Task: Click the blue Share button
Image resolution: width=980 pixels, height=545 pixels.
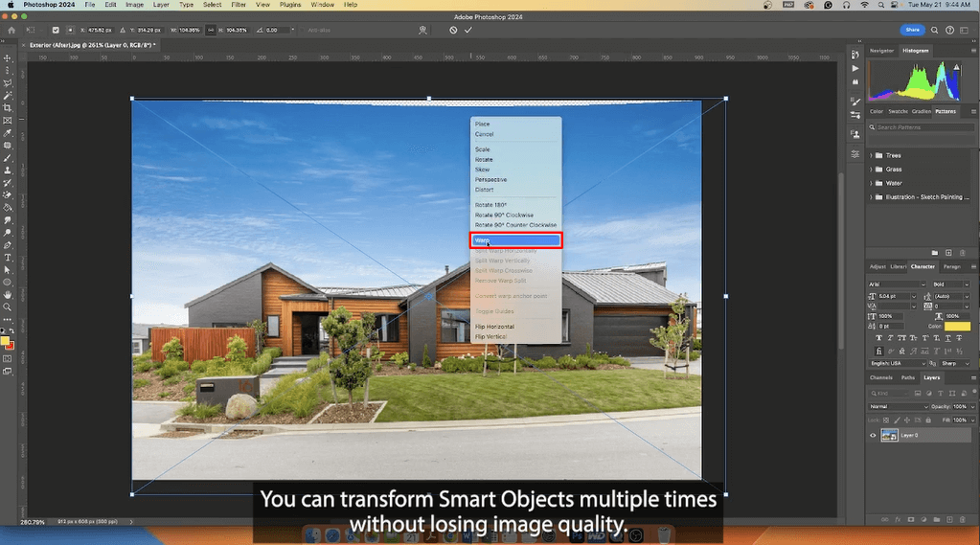Action: [913, 30]
